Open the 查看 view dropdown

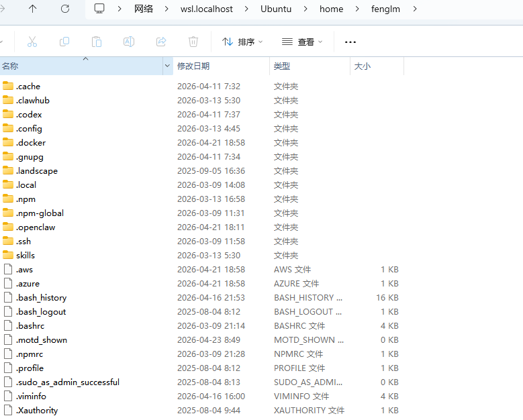click(x=302, y=42)
